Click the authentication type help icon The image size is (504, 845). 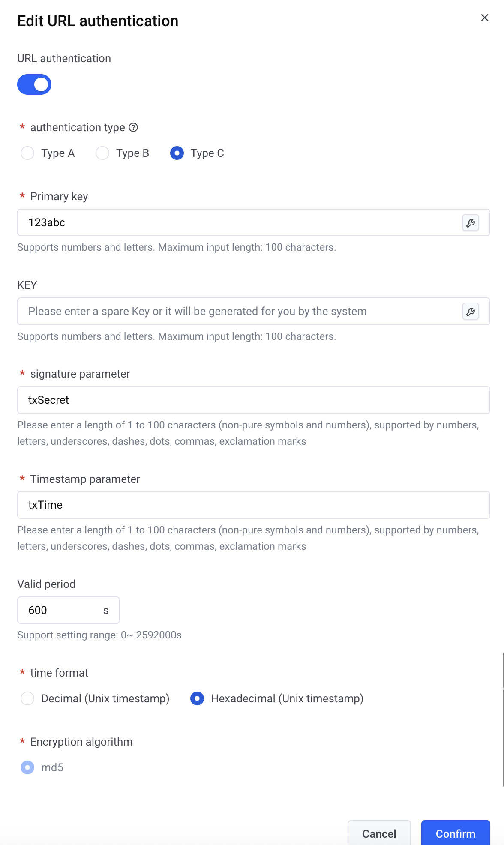(x=133, y=127)
